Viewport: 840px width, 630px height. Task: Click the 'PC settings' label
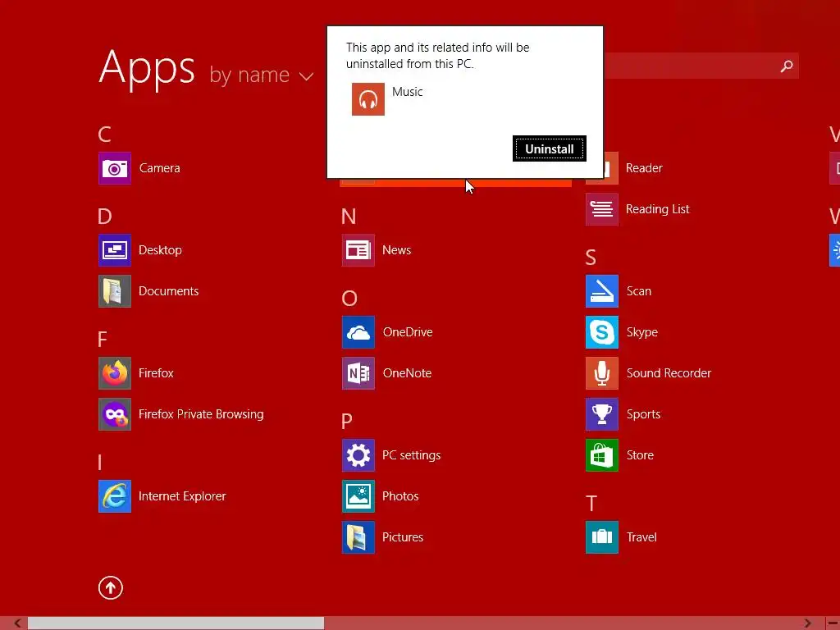[x=412, y=455]
